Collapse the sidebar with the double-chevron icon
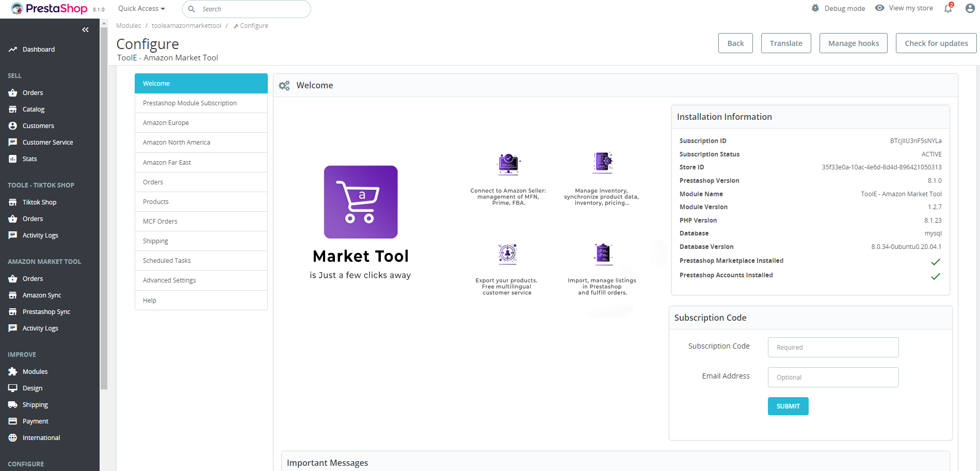980x471 pixels. pyautogui.click(x=85, y=30)
